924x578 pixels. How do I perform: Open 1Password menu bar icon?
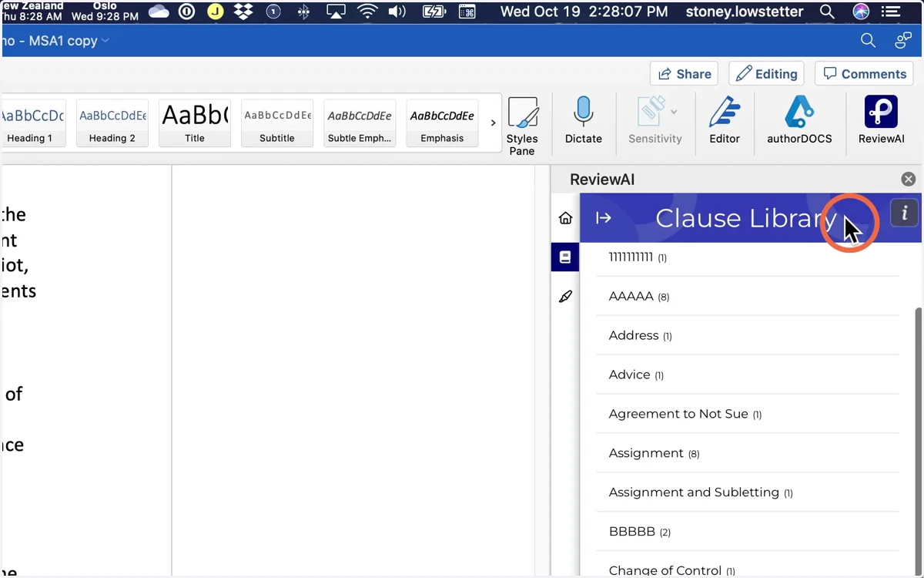click(x=186, y=12)
